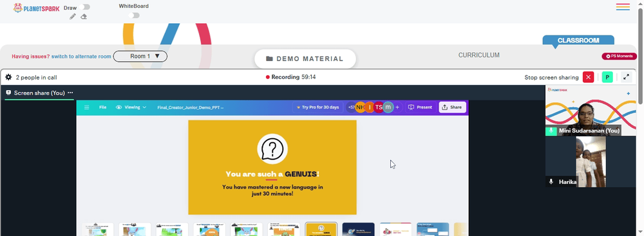Click the You are such a GENUIS heading
This screenshot has height=236, width=644.
[272, 174]
